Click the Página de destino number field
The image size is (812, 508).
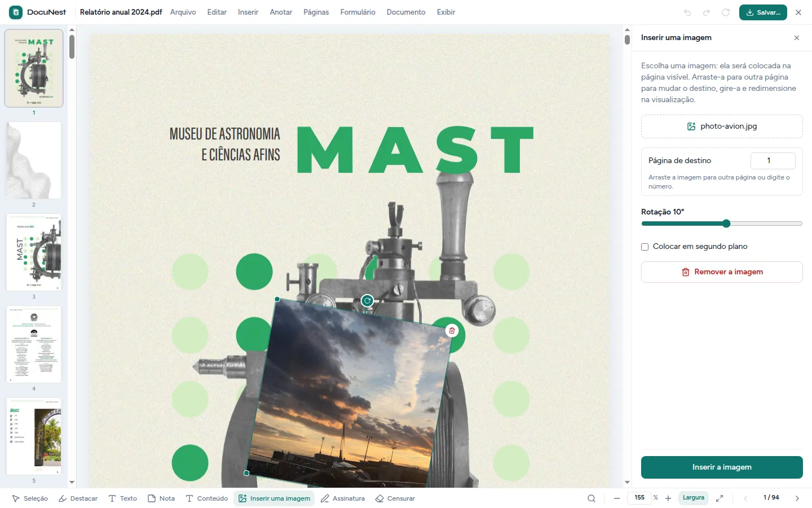coord(773,161)
